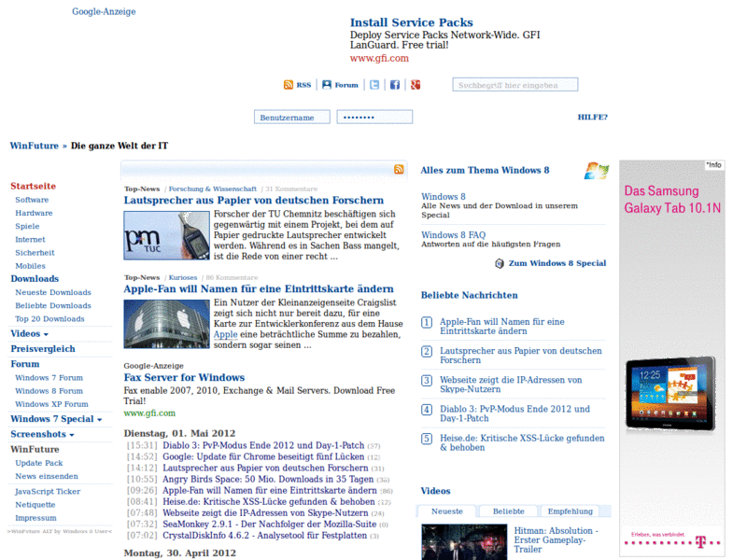The image size is (747, 560).
Task: Open CrystalDiskInfo 4.6.2 news item
Action: pos(265,535)
